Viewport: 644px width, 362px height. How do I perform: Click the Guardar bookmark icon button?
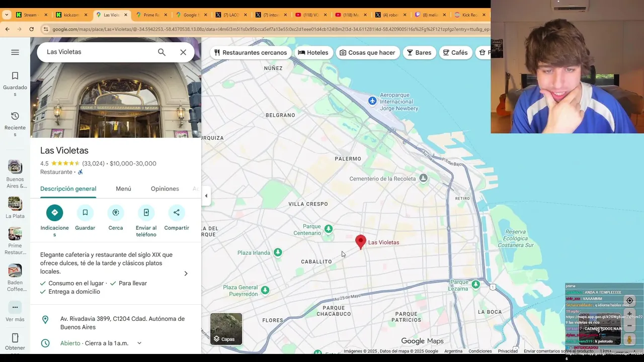coord(85,213)
